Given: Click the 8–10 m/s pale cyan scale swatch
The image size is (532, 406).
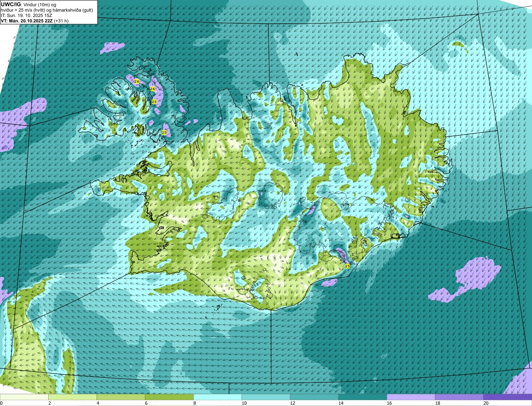Looking at the screenshot, I should pyautogui.click(x=218, y=397).
